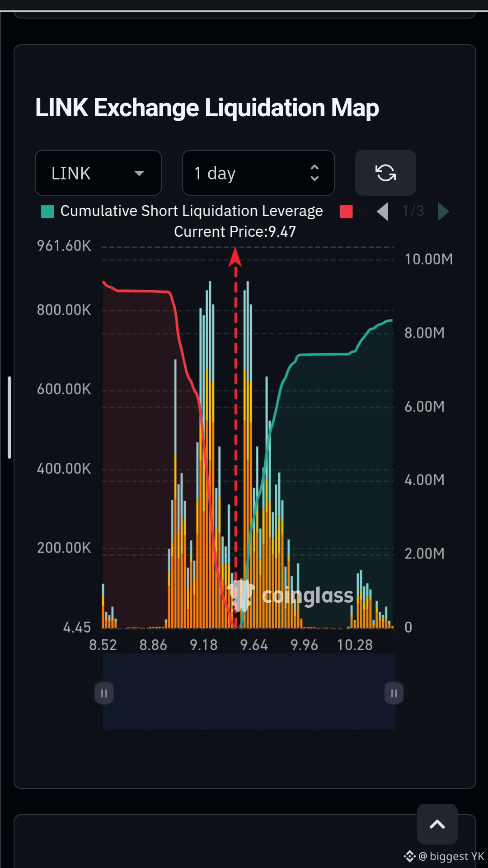Click the 'Current Price:9.47' label
Viewport: 488px width, 868px height.
pyautogui.click(x=235, y=232)
